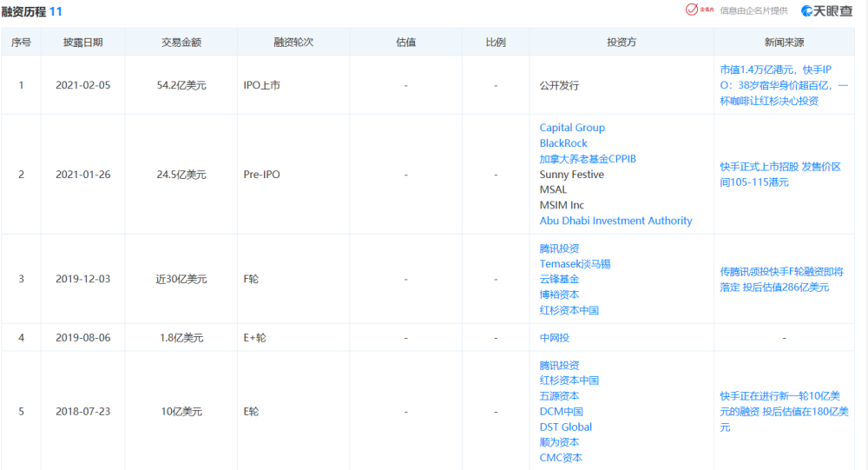Open the Capital Group investor link
Screen dimensions: 868x470
572,128
